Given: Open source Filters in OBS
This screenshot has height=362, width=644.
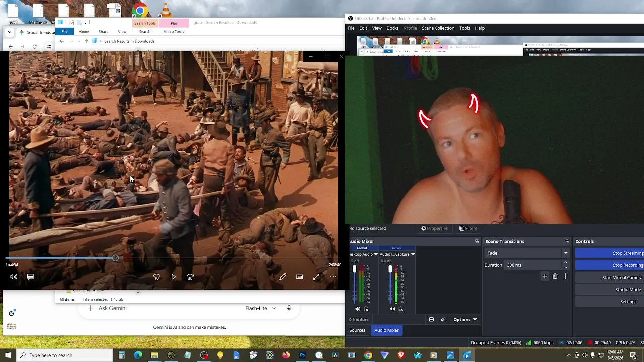Looking at the screenshot, I should [x=468, y=228].
